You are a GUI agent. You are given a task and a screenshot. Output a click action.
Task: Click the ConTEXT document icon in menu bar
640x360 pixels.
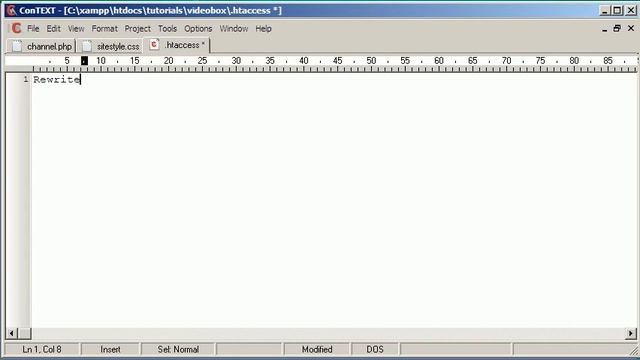click(16, 28)
